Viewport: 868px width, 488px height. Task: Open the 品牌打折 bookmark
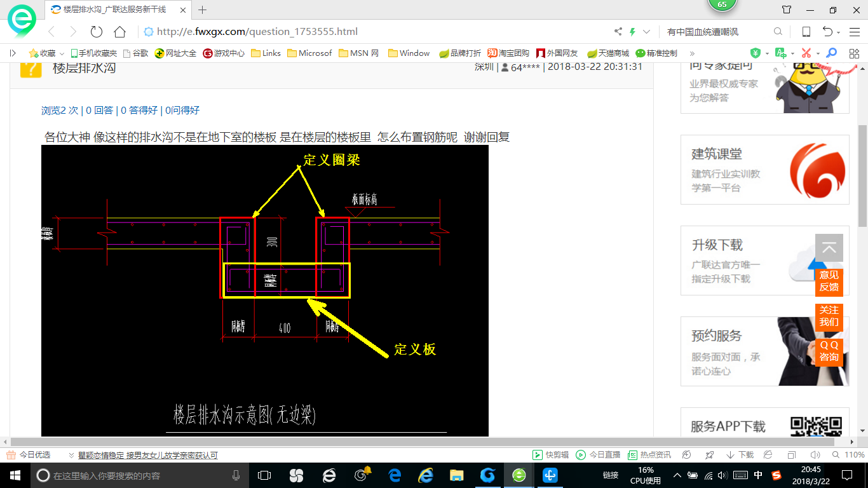click(x=460, y=53)
